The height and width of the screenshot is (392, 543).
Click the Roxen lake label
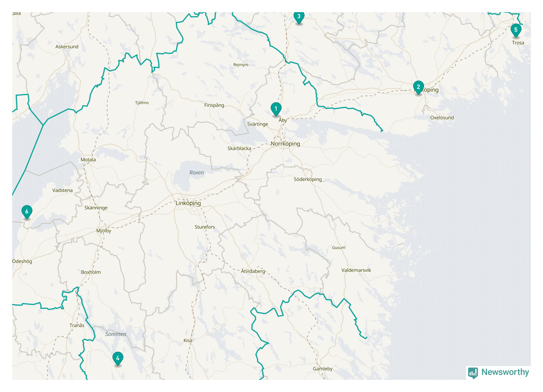click(x=197, y=173)
